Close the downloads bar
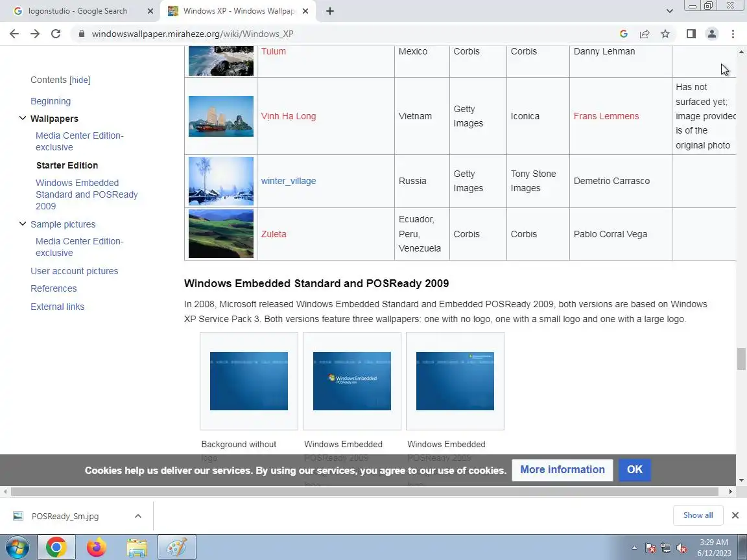The width and height of the screenshot is (747, 560). point(735,515)
